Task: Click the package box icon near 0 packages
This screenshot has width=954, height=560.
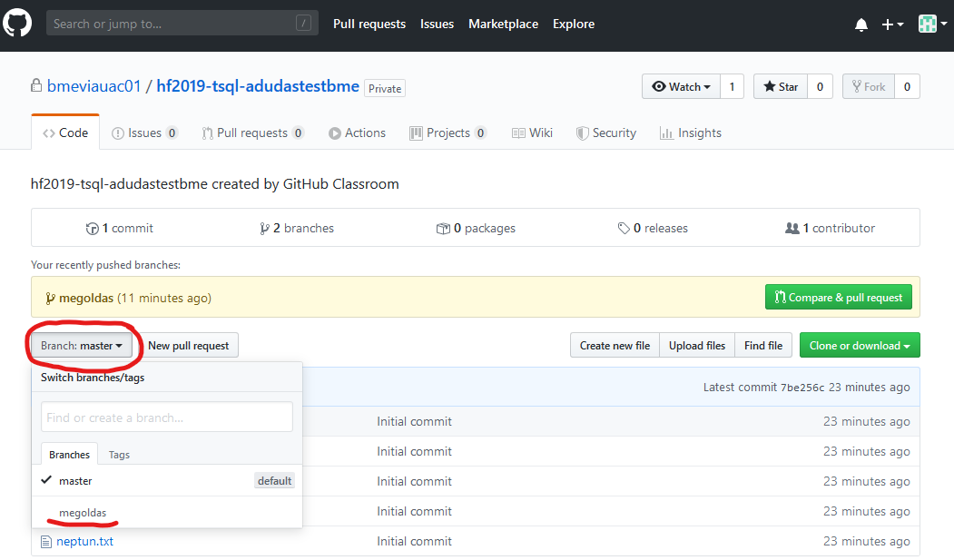Action: coord(444,228)
